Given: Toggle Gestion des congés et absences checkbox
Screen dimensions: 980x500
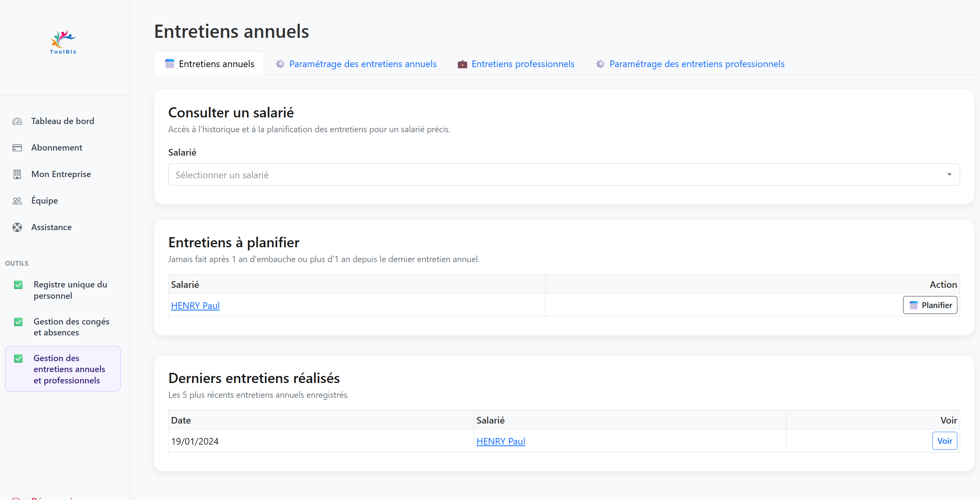Looking at the screenshot, I should 18,322.
